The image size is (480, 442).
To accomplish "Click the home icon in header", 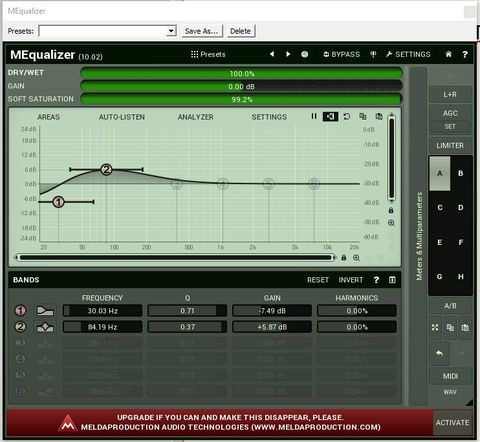I will point(449,54).
